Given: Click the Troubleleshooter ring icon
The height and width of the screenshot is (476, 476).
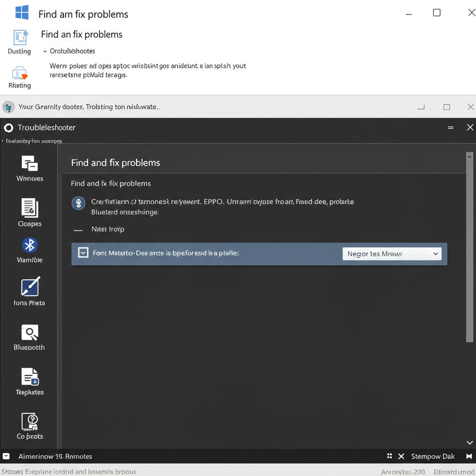Looking at the screenshot, I should (8, 128).
